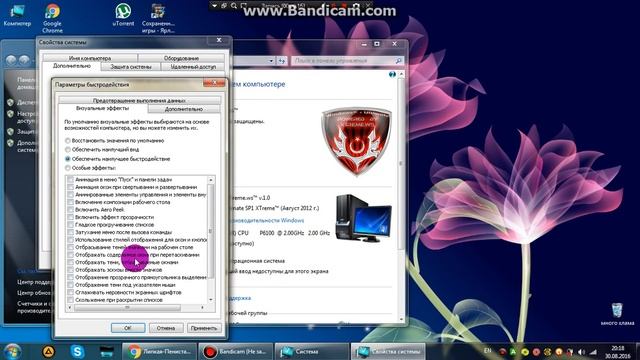The width and height of the screenshot is (640, 360).
Task: Open the Google Chrome desktop shortcut
Action: (52, 18)
